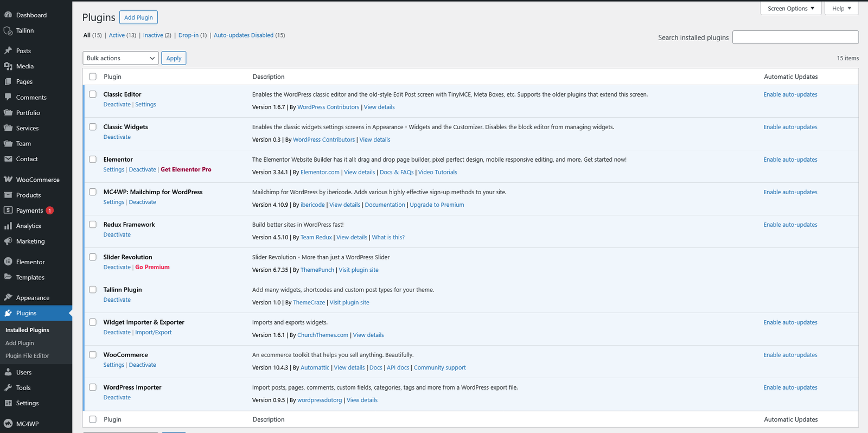Click the Posts pushpin icon

click(x=8, y=50)
